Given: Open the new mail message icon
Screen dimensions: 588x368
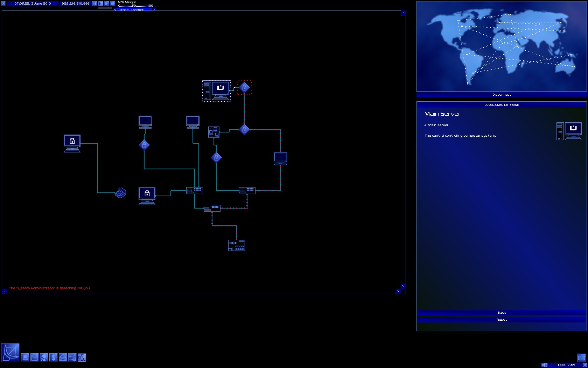Looking at the screenshot, I should (x=581, y=357).
